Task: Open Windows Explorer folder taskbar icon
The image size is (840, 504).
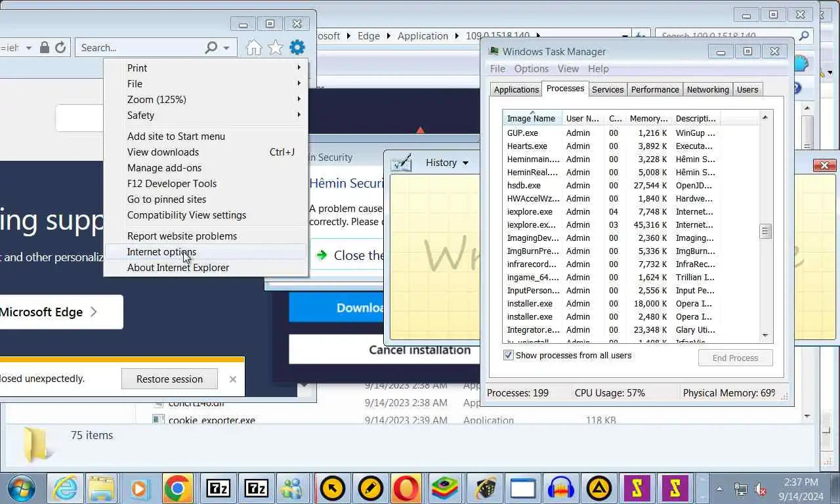Action: (x=102, y=488)
